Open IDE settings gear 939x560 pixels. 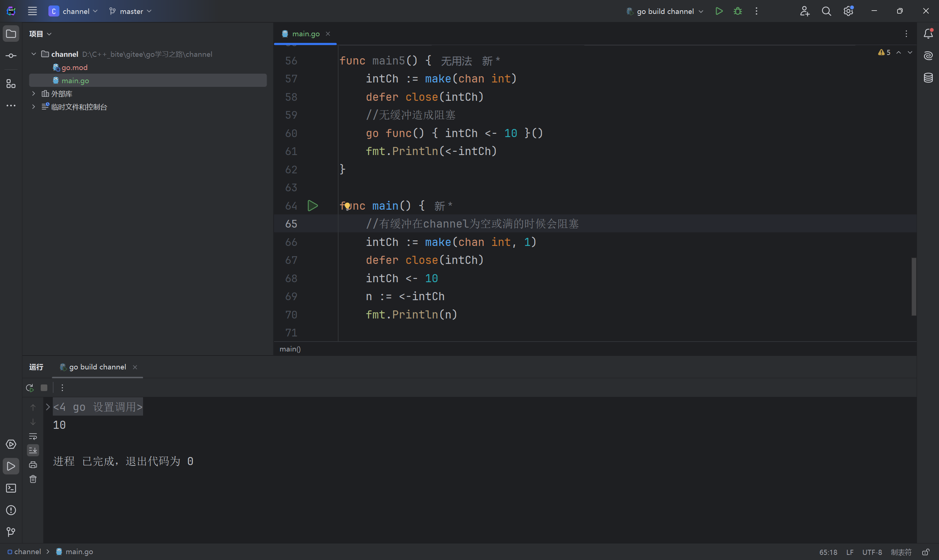(848, 11)
